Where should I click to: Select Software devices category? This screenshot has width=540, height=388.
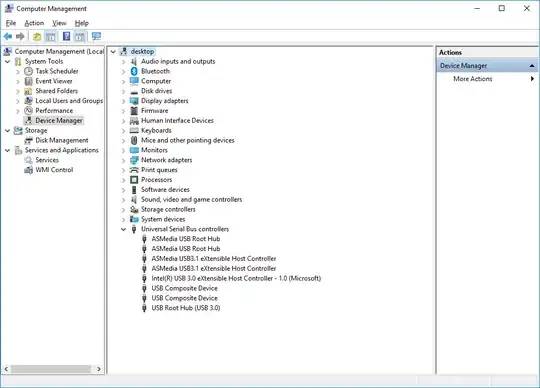click(165, 190)
